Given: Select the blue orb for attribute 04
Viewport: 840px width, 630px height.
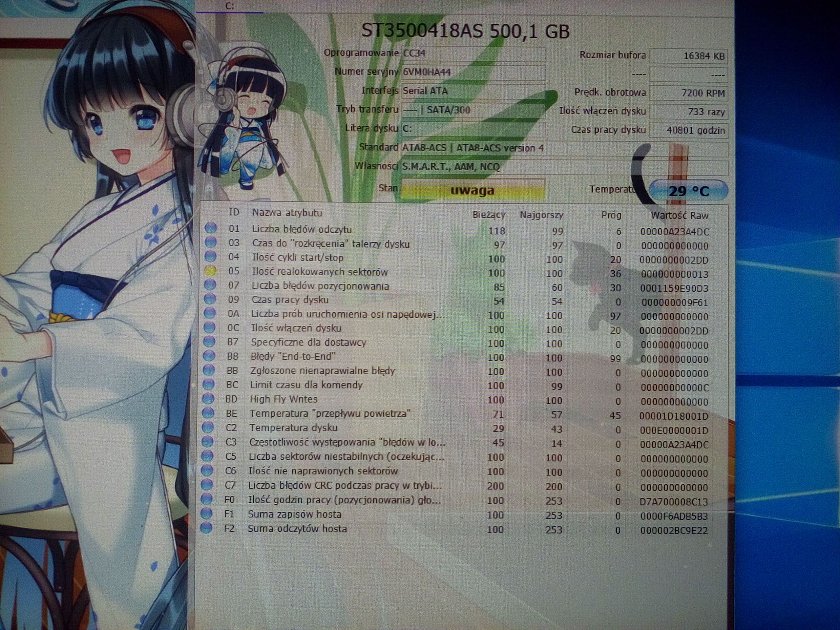Looking at the screenshot, I should (x=210, y=256).
